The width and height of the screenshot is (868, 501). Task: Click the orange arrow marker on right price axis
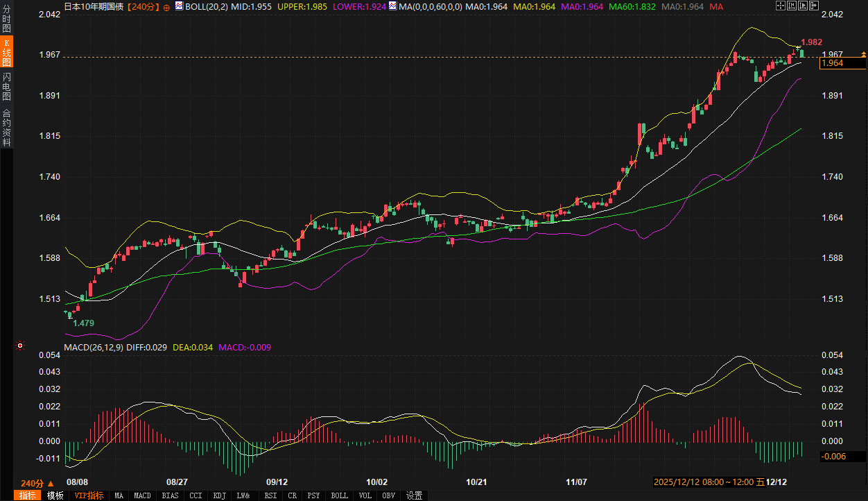[863, 54]
